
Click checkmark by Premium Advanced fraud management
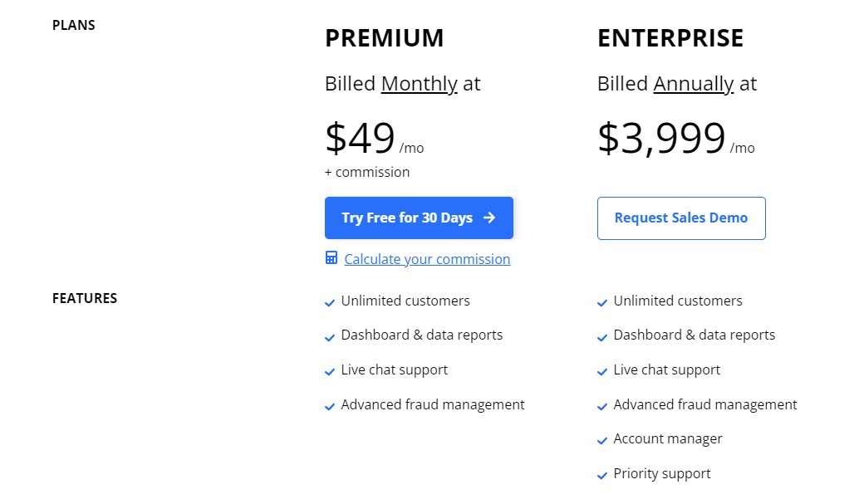[330, 407]
